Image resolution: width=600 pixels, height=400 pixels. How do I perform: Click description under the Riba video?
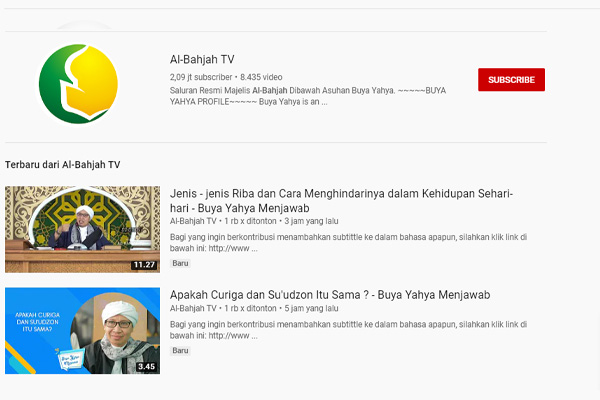(348, 243)
